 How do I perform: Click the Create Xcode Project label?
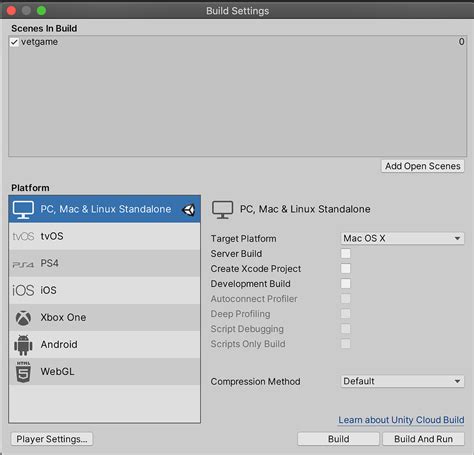(x=256, y=269)
